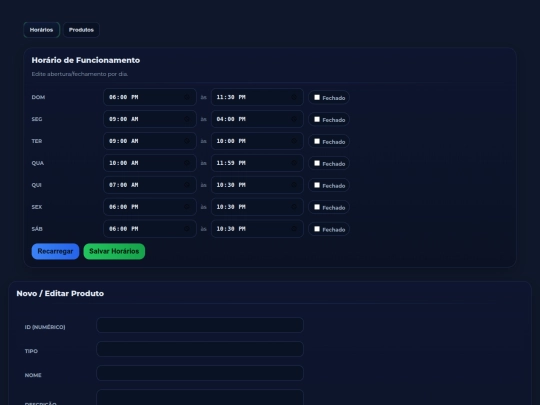Switch to the Horários tab

click(41, 30)
